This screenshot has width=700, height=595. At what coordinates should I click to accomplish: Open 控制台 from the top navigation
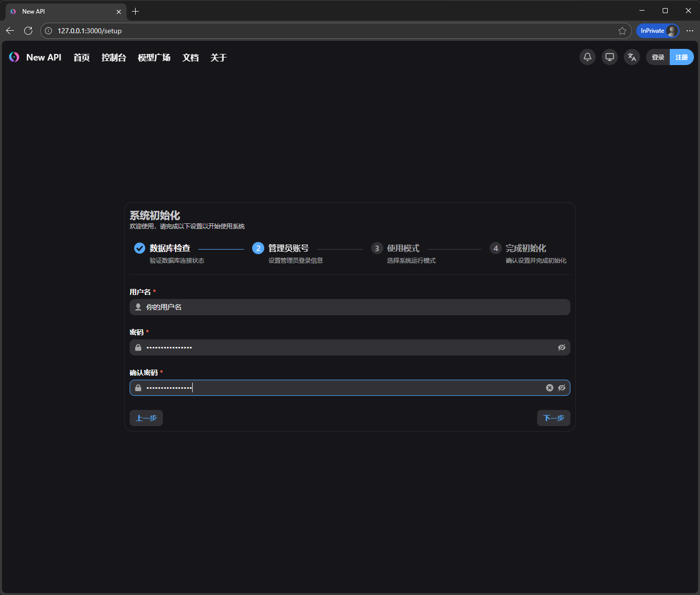pos(113,57)
